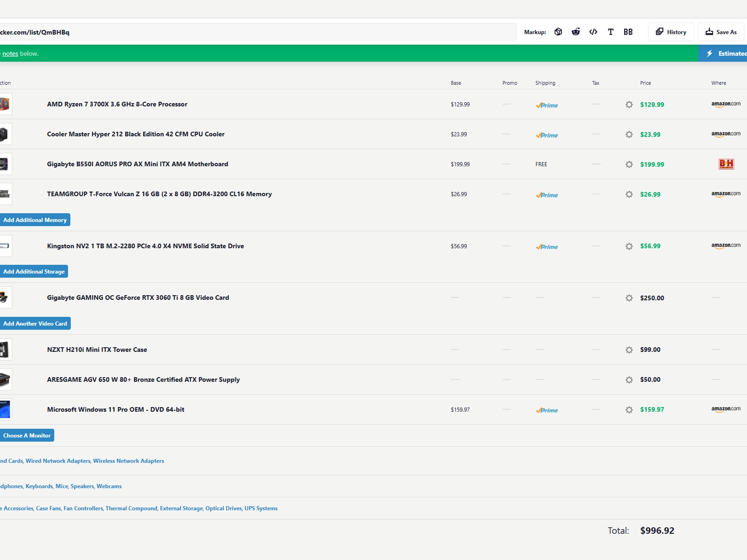
Task: Click Amazon logo on Kingston NV2 row
Action: pos(726,246)
